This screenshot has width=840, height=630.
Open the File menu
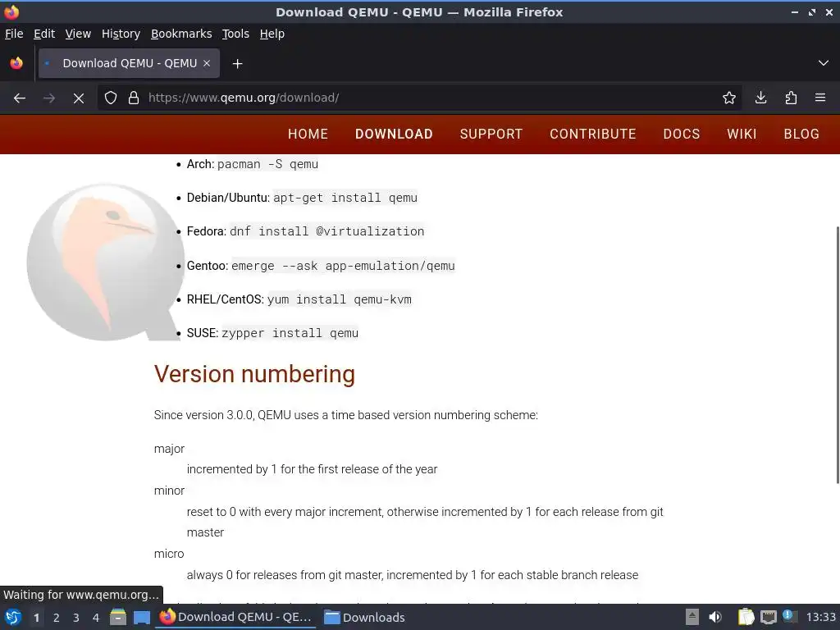(x=14, y=34)
